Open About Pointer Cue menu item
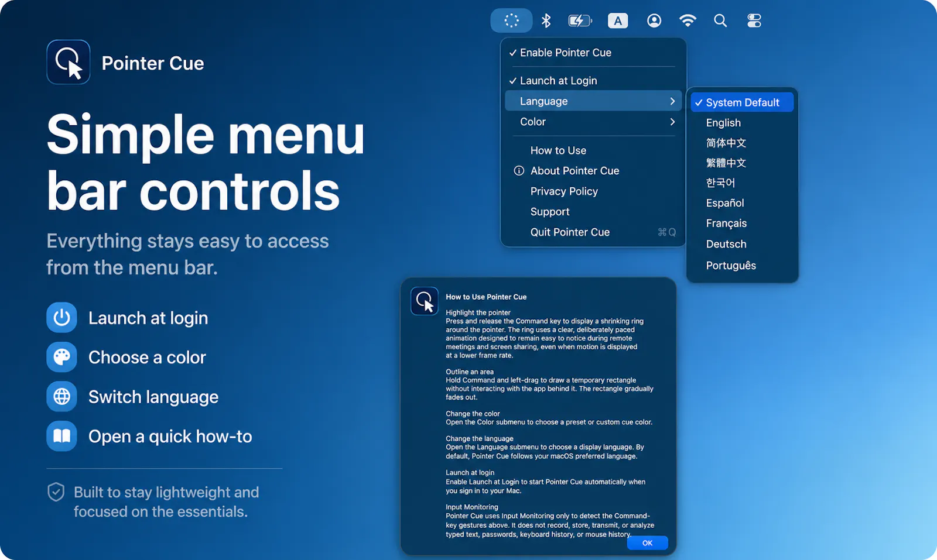Screen dimensions: 937x560 coord(593,171)
